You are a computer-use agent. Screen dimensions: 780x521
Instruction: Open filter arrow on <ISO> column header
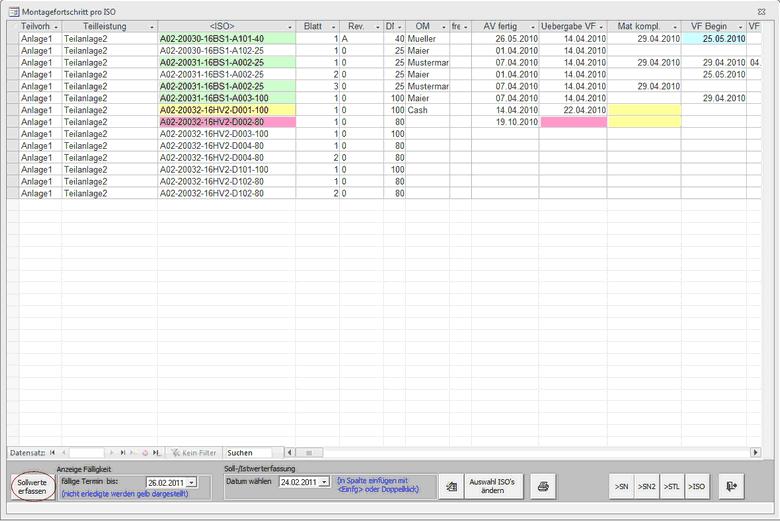[288, 26]
